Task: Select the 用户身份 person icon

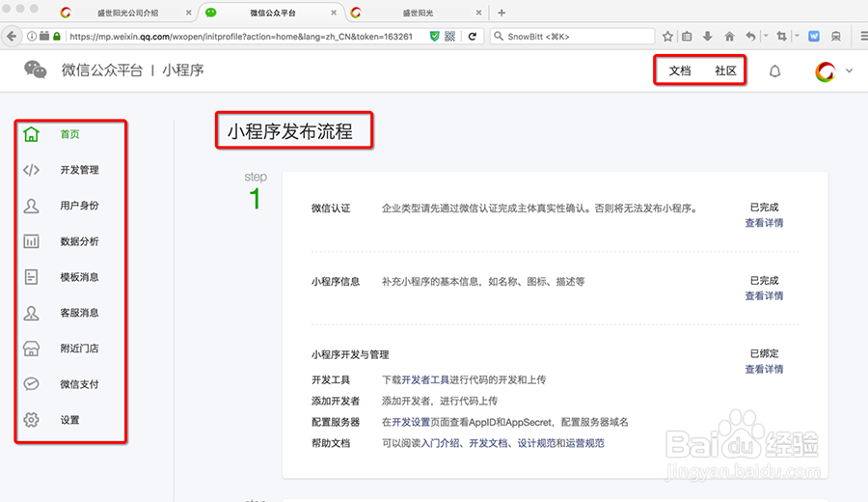Action: coord(31,206)
